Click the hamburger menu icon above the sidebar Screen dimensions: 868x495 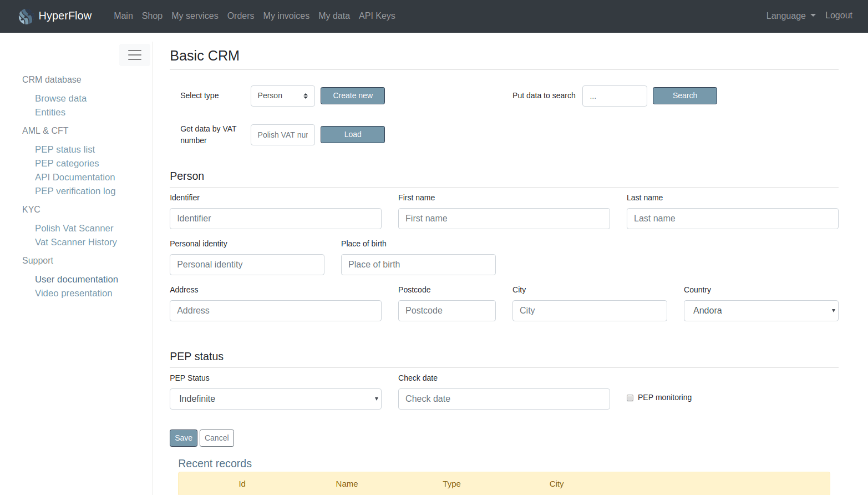point(134,54)
